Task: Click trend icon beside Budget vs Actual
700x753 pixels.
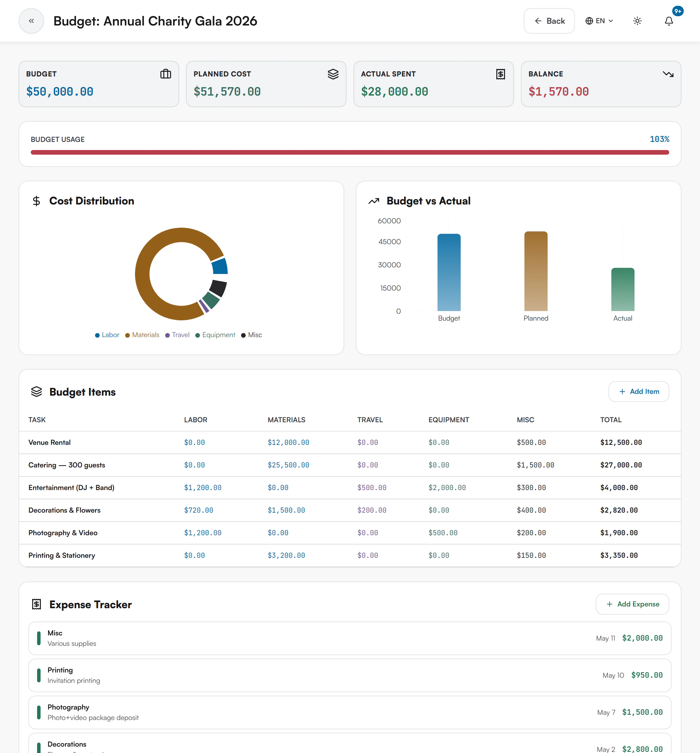Action: 373,201
